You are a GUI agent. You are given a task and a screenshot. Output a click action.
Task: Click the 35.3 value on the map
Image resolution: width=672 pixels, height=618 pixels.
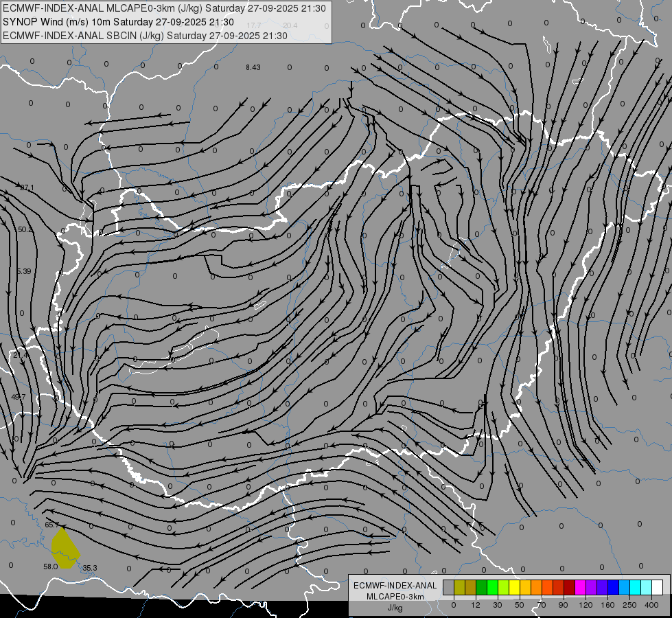pyautogui.click(x=89, y=568)
